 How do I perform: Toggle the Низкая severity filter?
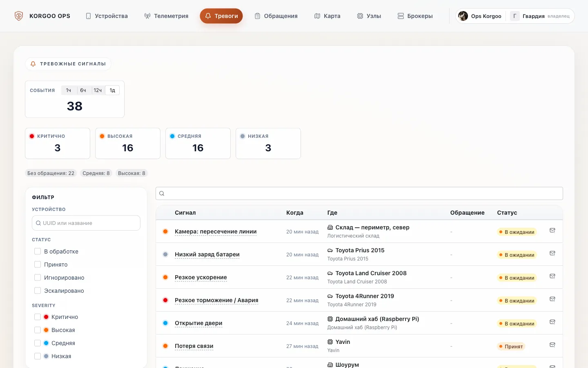[38, 356]
